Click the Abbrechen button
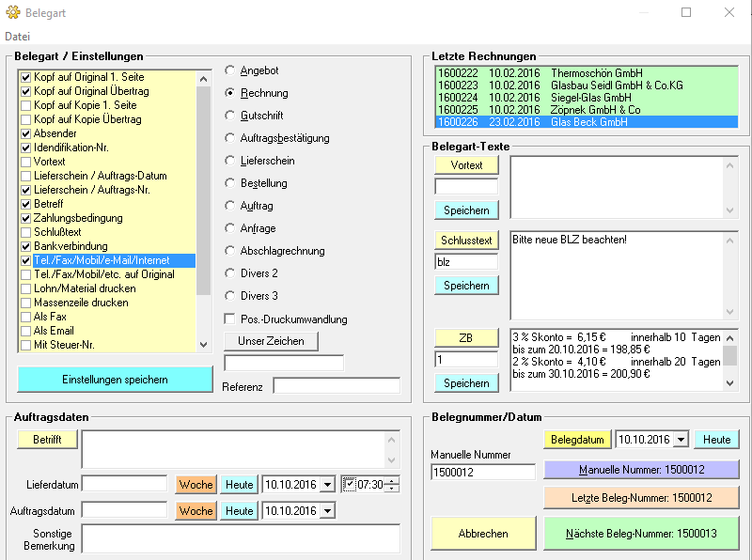752x560 pixels. click(x=483, y=533)
